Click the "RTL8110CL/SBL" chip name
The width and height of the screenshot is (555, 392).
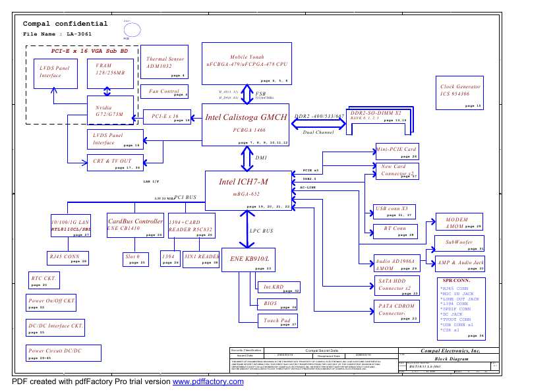[71, 229]
